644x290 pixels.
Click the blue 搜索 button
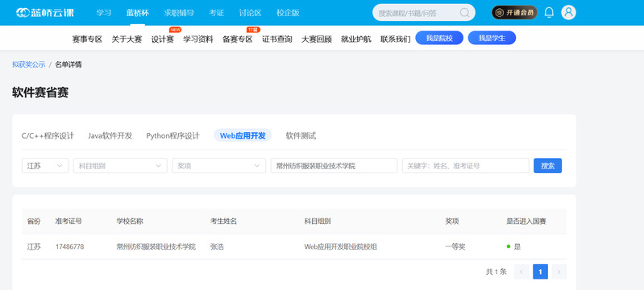tap(547, 165)
